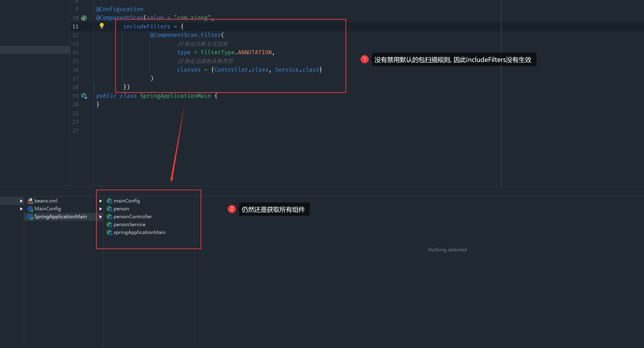The width and height of the screenshot is (644, 348).
Task: Expand the MainConfig tree node
Action: tap(21, 209)
